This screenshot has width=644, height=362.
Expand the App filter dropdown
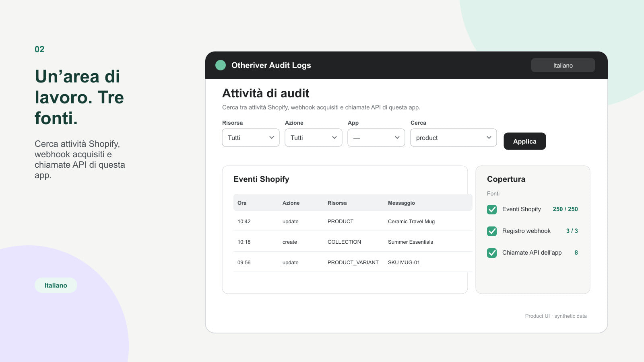point(376,138)
